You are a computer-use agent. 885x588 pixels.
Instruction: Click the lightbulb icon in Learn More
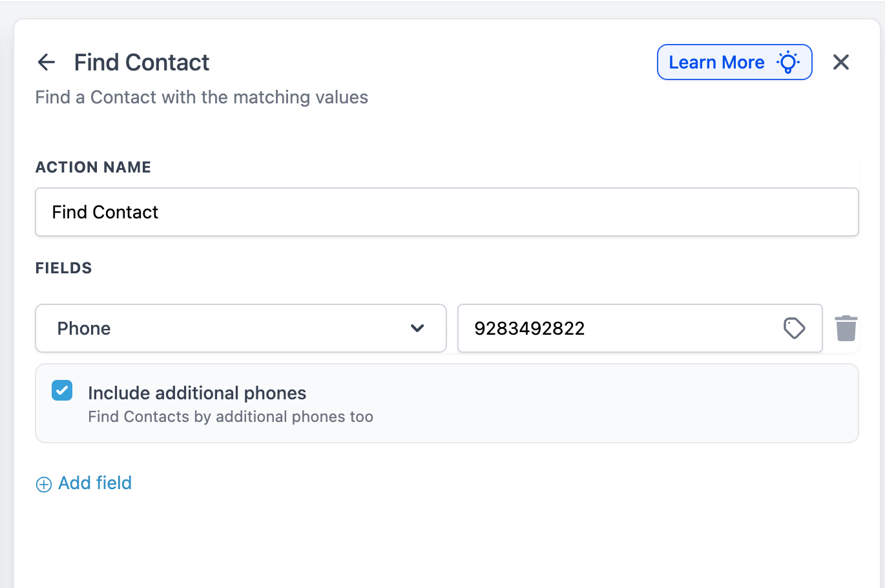click(x=788, y=62)
